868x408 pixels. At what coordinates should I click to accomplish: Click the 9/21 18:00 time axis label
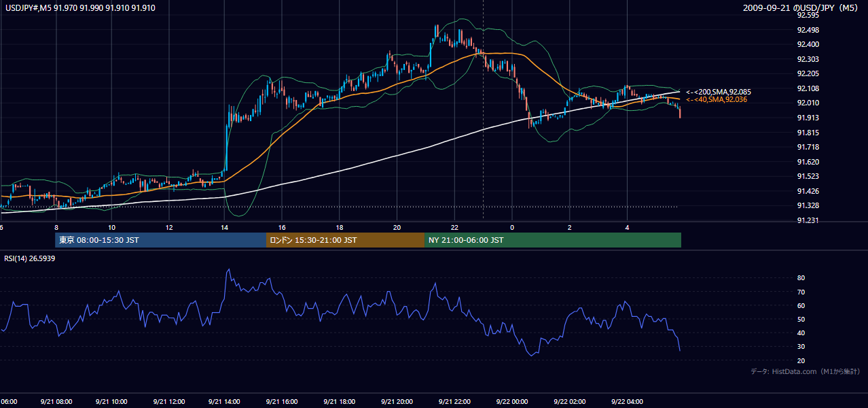point(340,402)
